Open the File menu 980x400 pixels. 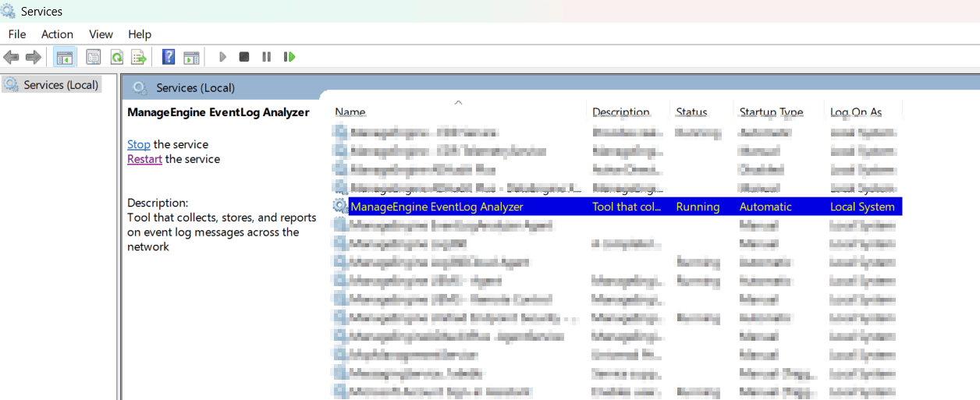tap(17, 34)
